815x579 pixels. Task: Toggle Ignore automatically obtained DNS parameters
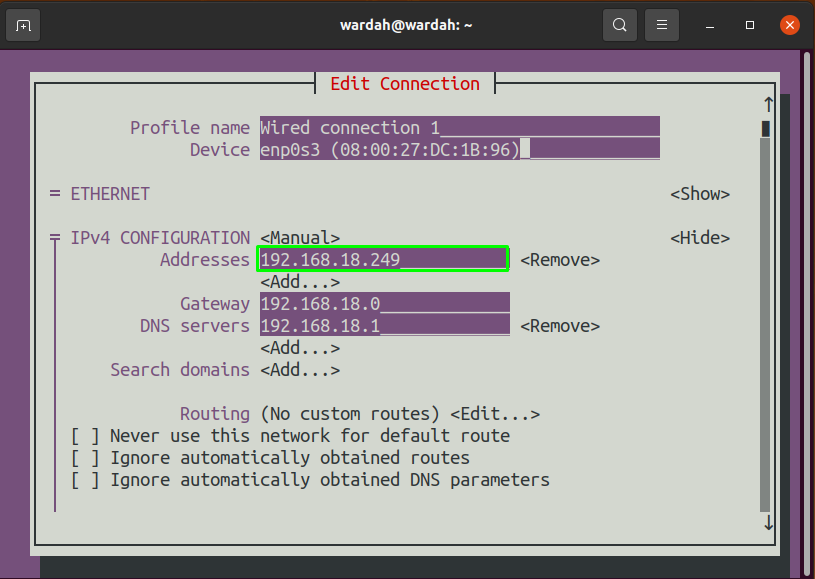[x=85, y=480]
